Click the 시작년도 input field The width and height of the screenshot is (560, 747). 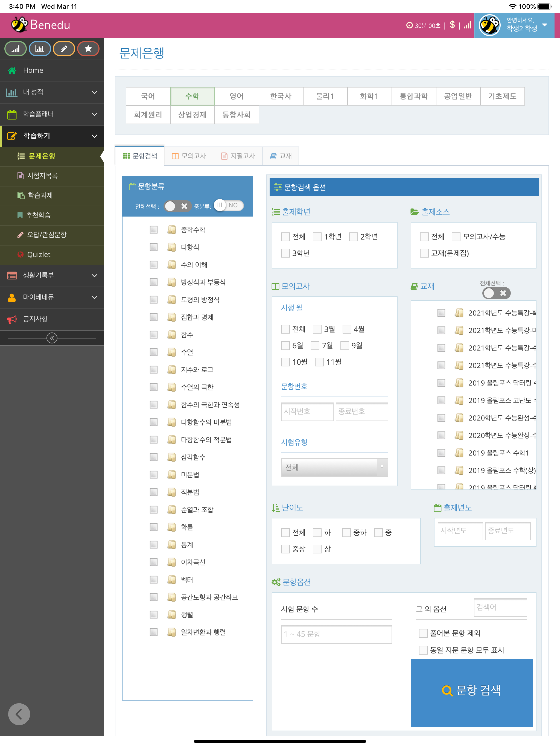[460, 531]
